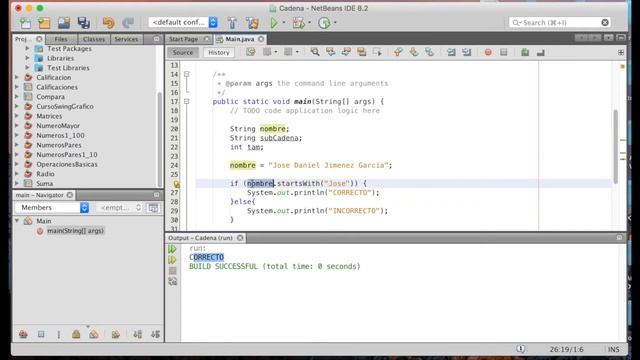Click the Next Bookmark icon
Viewport: 640px width, 360px height.
click(x=413, y=52)
